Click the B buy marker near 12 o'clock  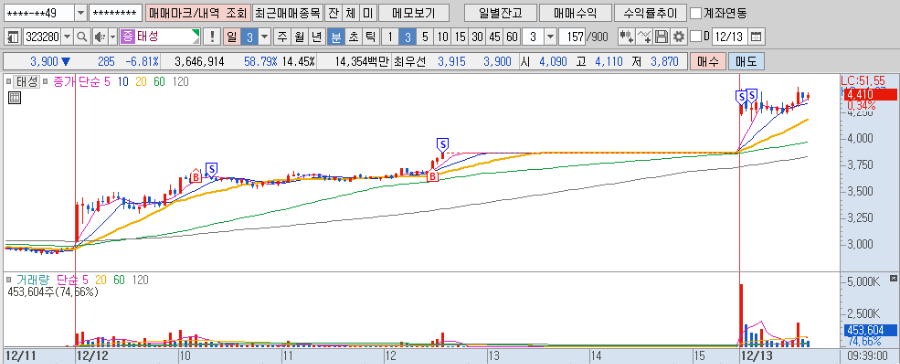(433, 176)
